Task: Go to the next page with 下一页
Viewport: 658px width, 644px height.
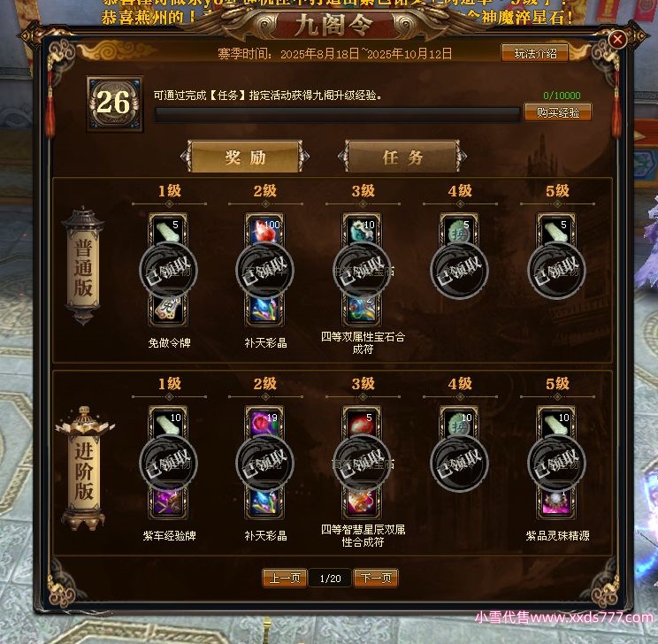Action: [x=376, y=578]
